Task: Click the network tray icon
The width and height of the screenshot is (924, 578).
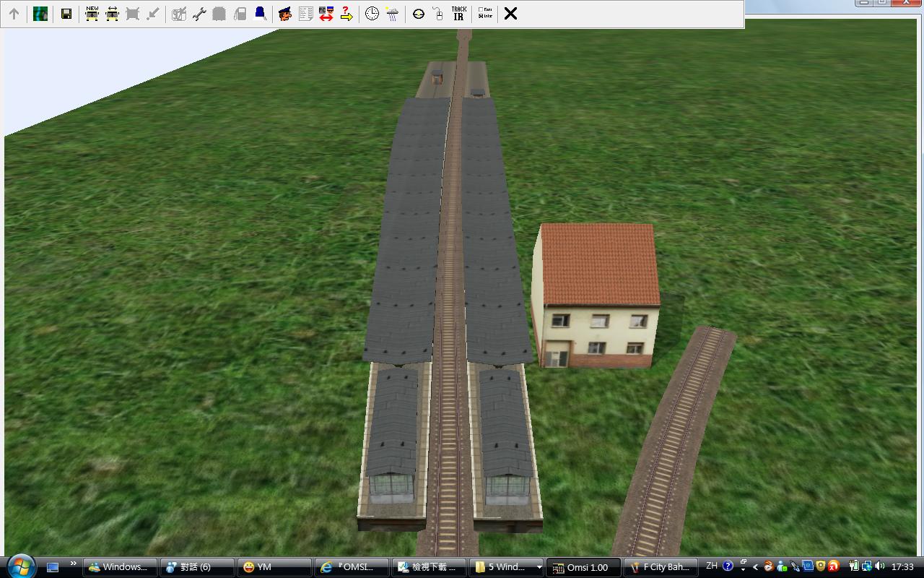Action: [866, 566]
